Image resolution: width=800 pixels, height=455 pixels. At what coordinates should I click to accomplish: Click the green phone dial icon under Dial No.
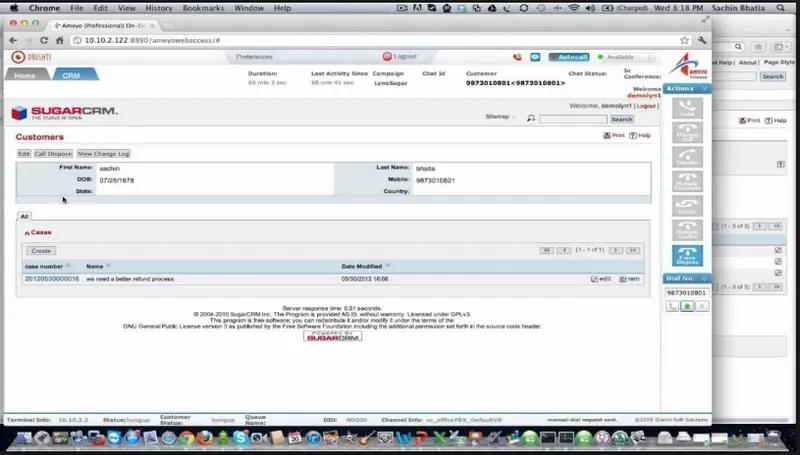point(672,306)
